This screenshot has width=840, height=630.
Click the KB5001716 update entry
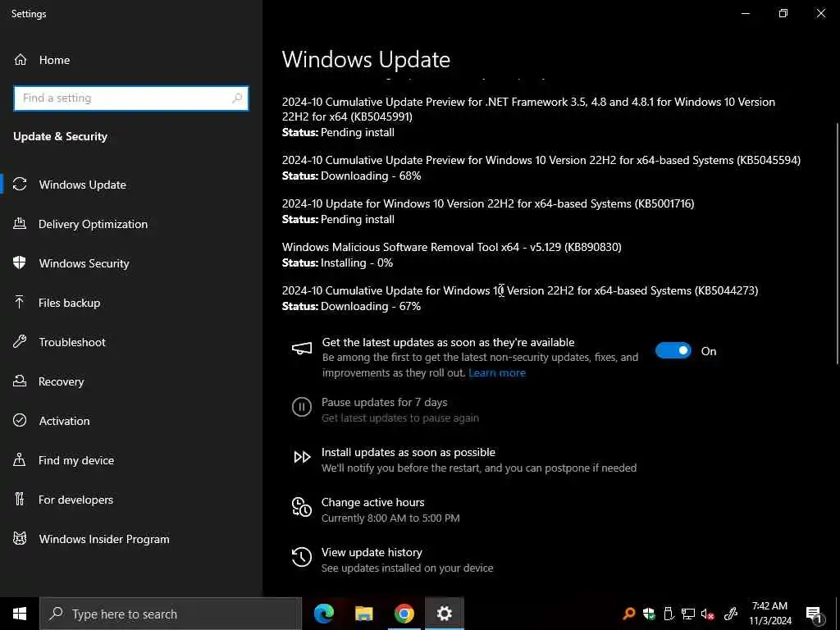(x=488, y=211)
